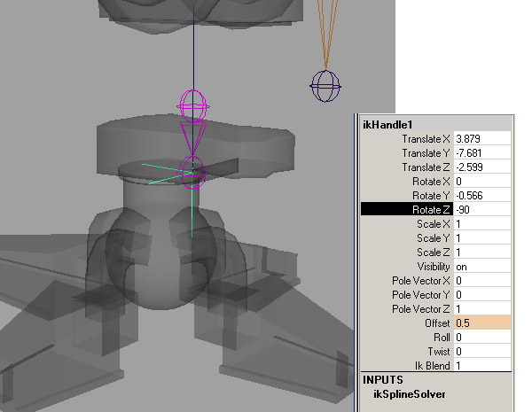This screenshot has height=412, width=532.
Task: Click the Scale X value field
Action: point(482,224)
